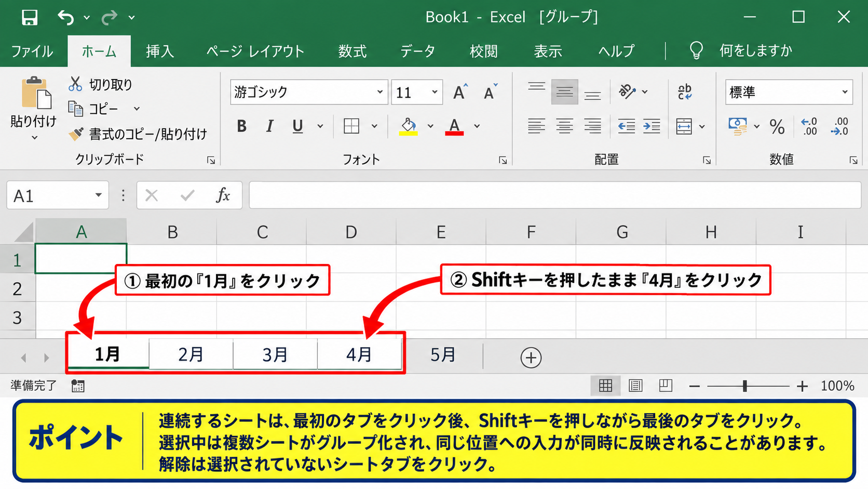This screenshot has height=489, width=868.
Task: Click the Save icon in title bar
Action: coord(30,17)
